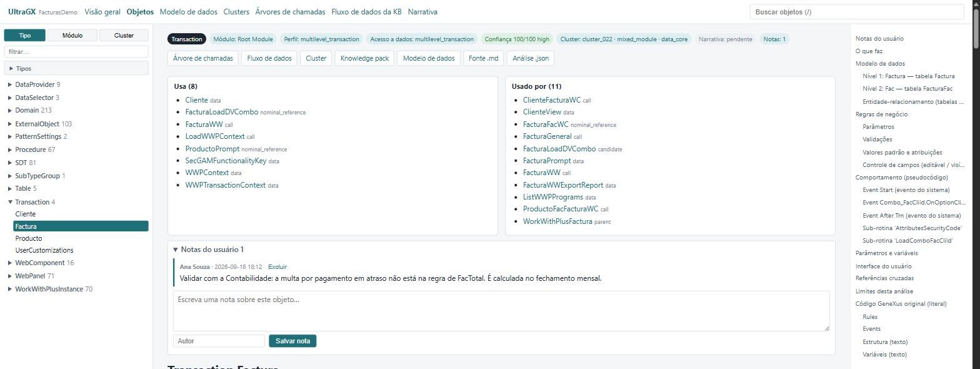The height and width of the screenshot is (369, 980).
Task: Select Producto in the Transaction tree
Action: coord(29,238)
